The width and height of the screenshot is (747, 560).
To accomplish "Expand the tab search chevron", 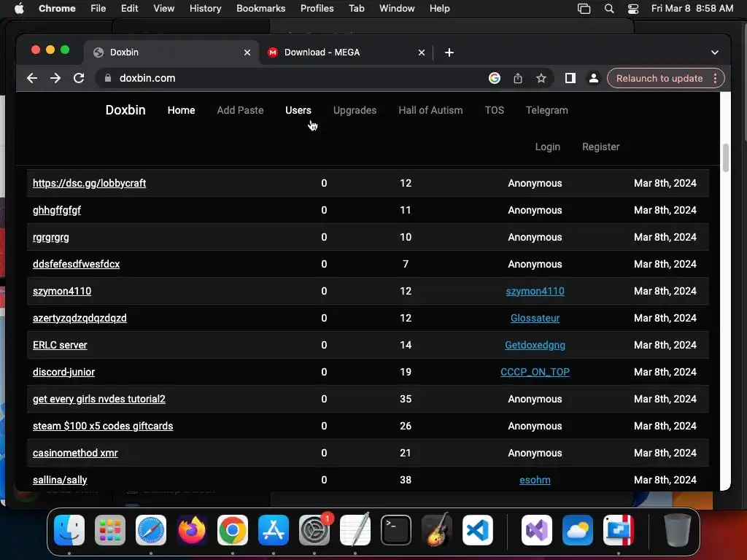I will click(715, 52).
